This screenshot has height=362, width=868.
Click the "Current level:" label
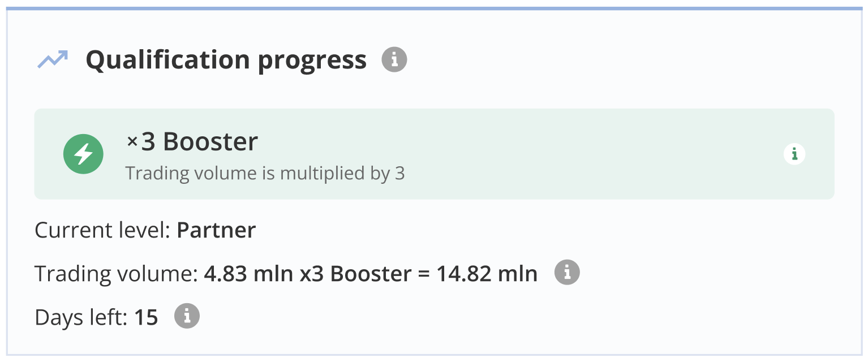coord(102,230)
